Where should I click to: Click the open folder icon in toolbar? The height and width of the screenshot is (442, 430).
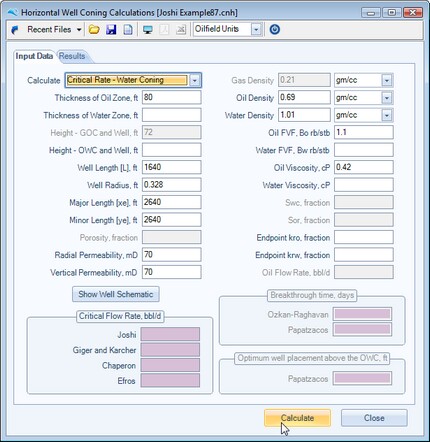tap(94, 30)
